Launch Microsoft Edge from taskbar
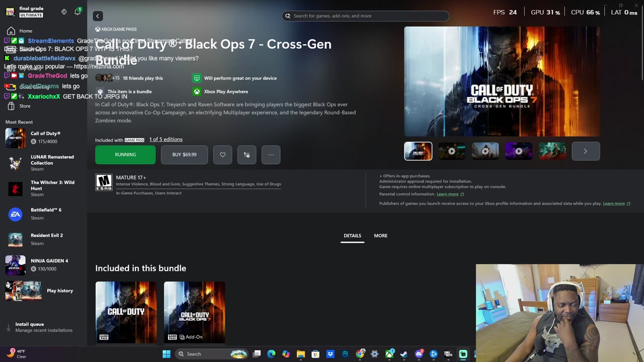Screen dimensions: 644x362 [271, 354]
